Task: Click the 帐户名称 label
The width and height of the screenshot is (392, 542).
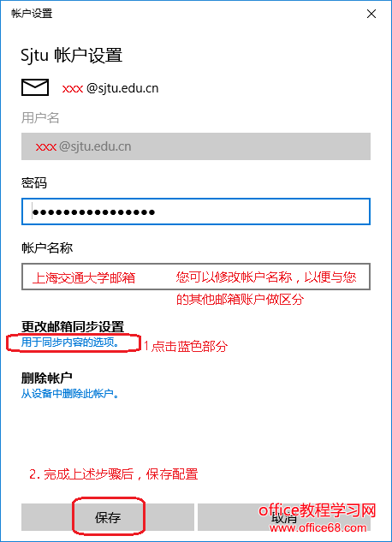Action: click(47, 247)
